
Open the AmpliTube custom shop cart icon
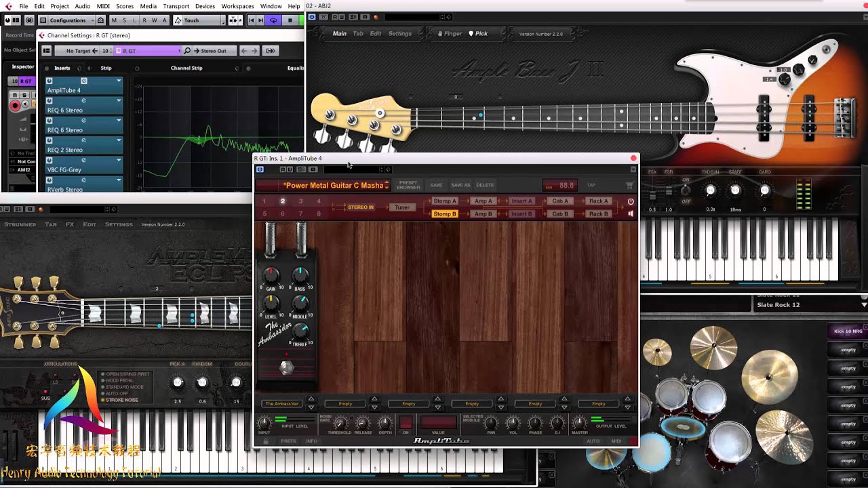coord(630,185)
